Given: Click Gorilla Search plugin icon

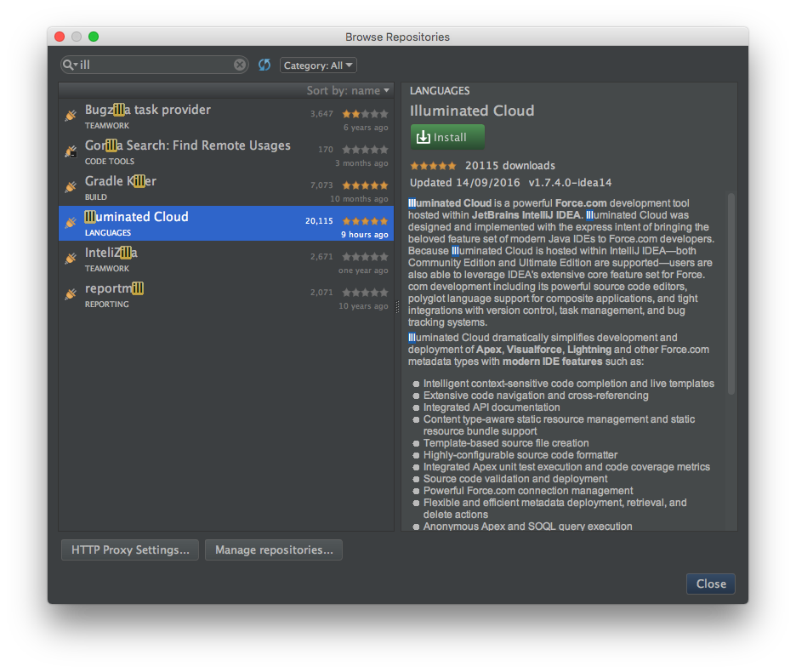Looking at the screenshot, I should [71, 151].
